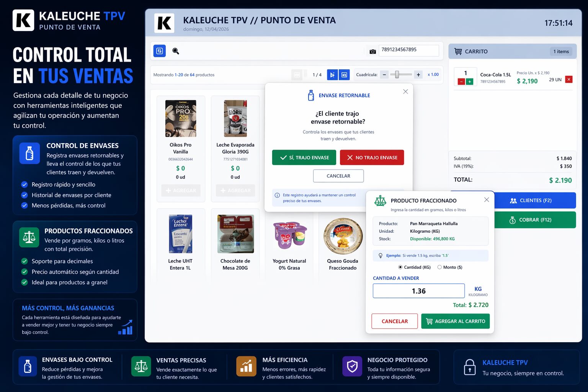Increase Coca-Cola quantity with green plus

click(470, 82)
